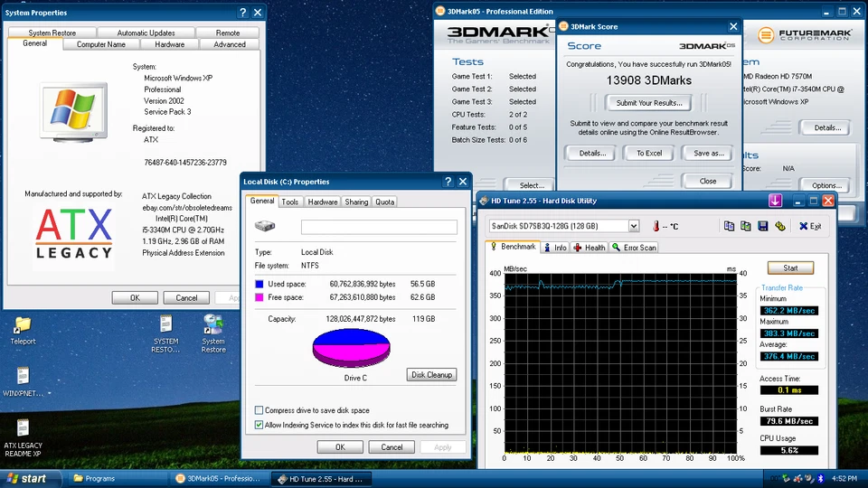Screen dimensions: 868x488
Task: Click the network connection tray icon
Action: tap(797, 478)
